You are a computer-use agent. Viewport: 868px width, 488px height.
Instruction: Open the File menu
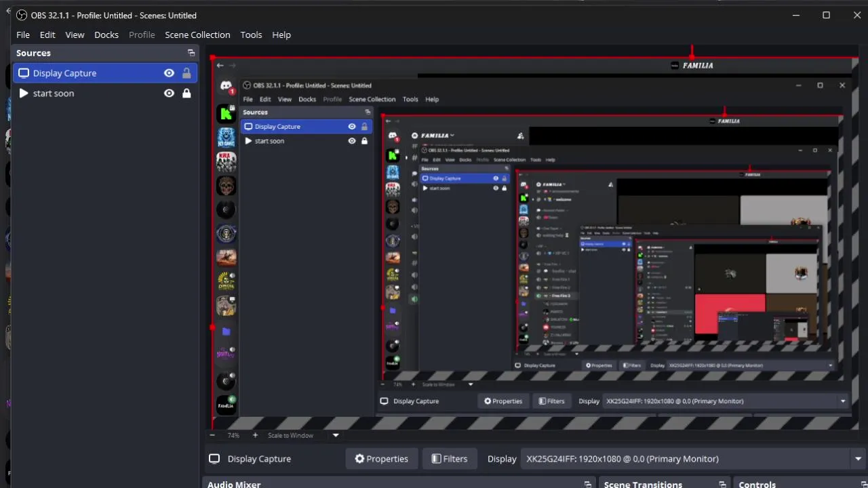23,35
